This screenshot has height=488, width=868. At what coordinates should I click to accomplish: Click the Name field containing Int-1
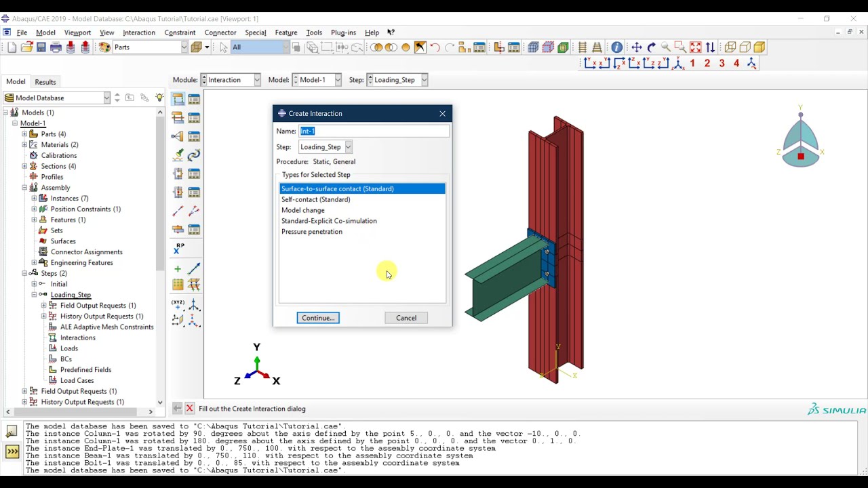[374, 131]
